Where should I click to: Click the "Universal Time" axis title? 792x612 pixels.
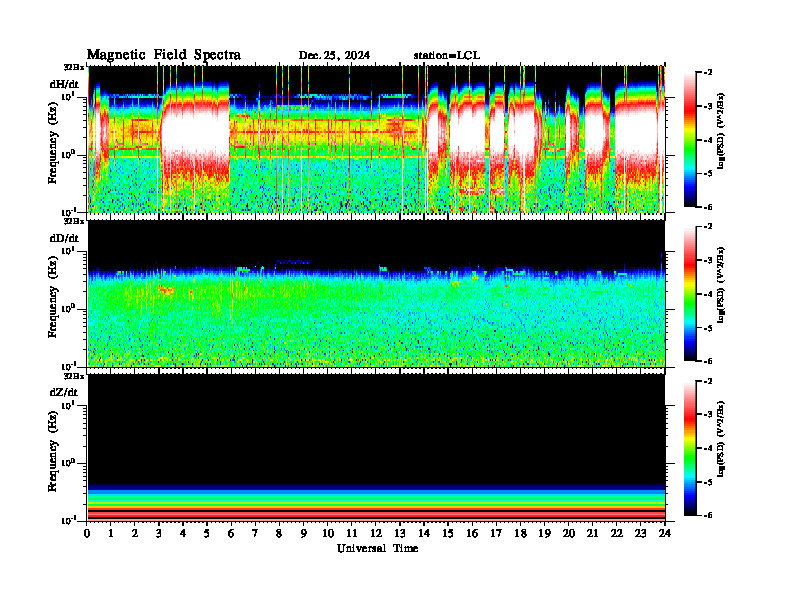pyautogui.click(x=377, y=548)
